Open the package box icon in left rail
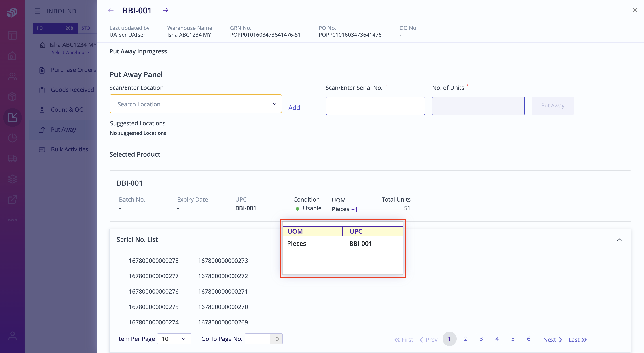 coord(12,97)
